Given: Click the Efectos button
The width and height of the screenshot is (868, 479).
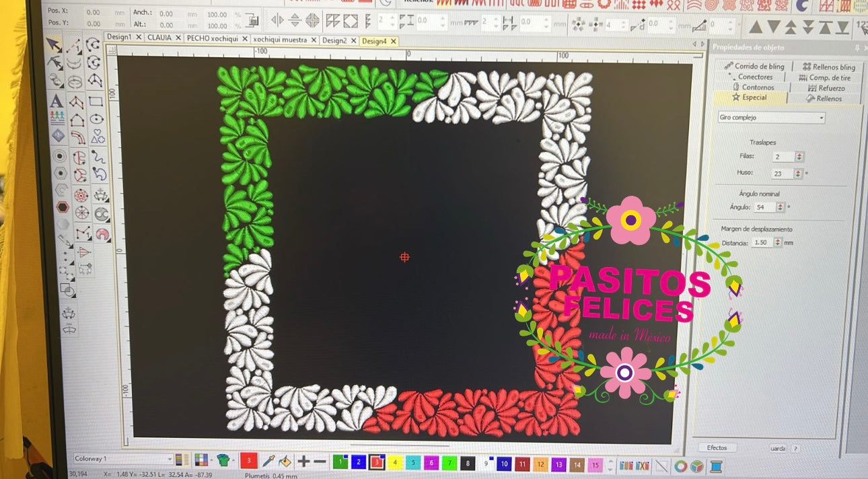Looking at the screenshot, I should point(717,447).
